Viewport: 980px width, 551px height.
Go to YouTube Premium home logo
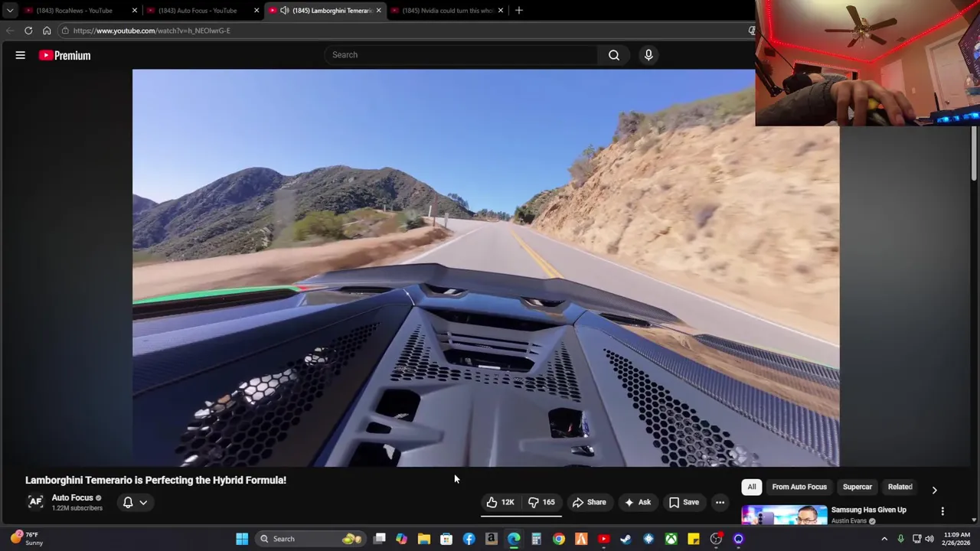(65, 55)
